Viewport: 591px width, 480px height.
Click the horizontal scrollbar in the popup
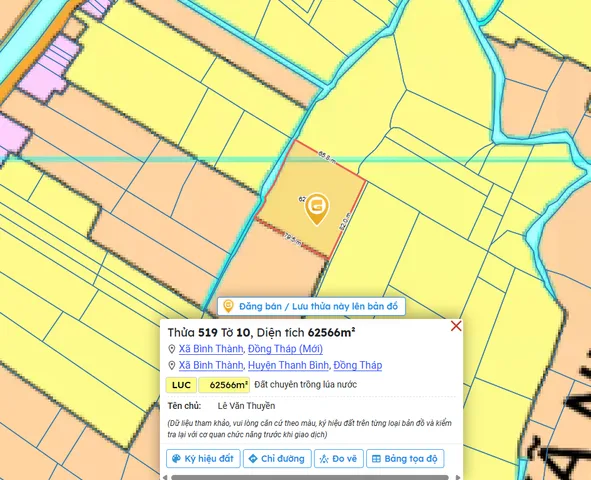click(310, 477)
